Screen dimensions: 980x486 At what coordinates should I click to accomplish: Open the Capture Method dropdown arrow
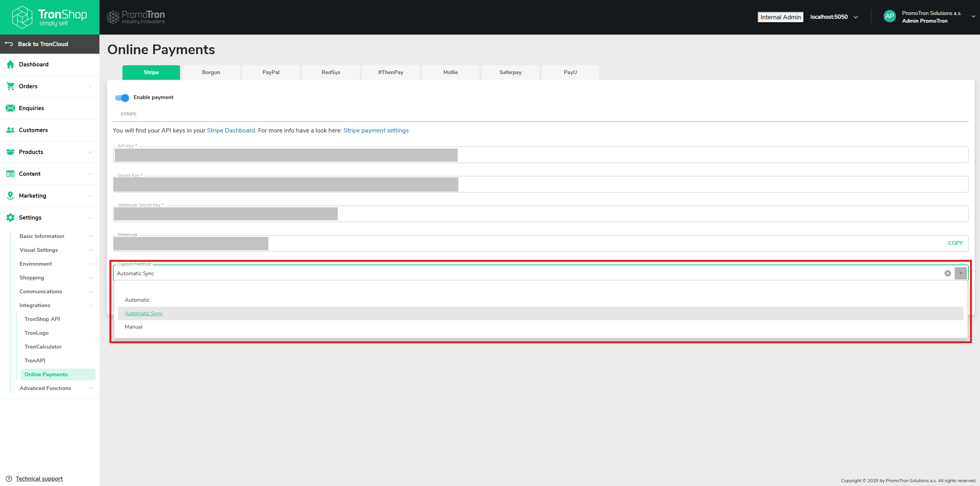pyautogui.click(x=961, y=273)
